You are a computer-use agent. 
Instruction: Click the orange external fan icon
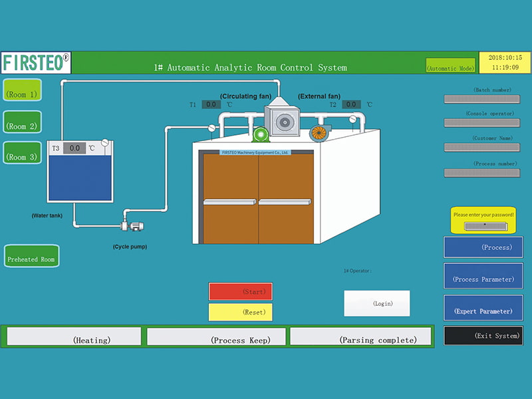coord(321,132)
